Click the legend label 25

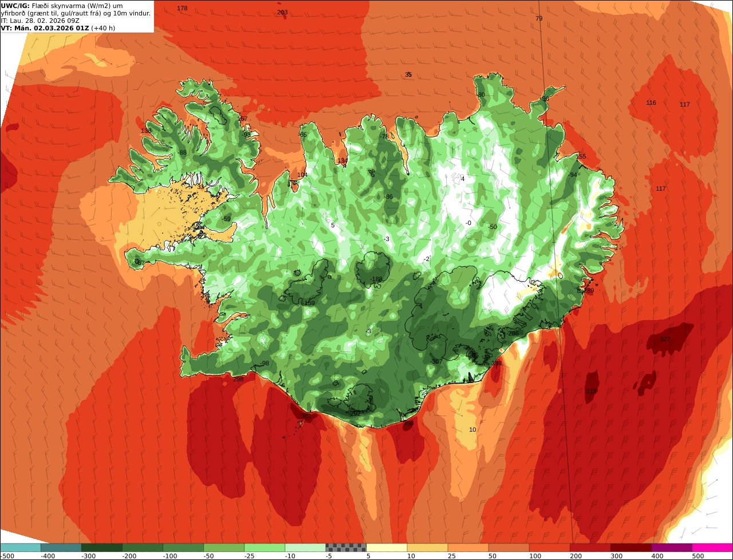[x=452, y=556]
